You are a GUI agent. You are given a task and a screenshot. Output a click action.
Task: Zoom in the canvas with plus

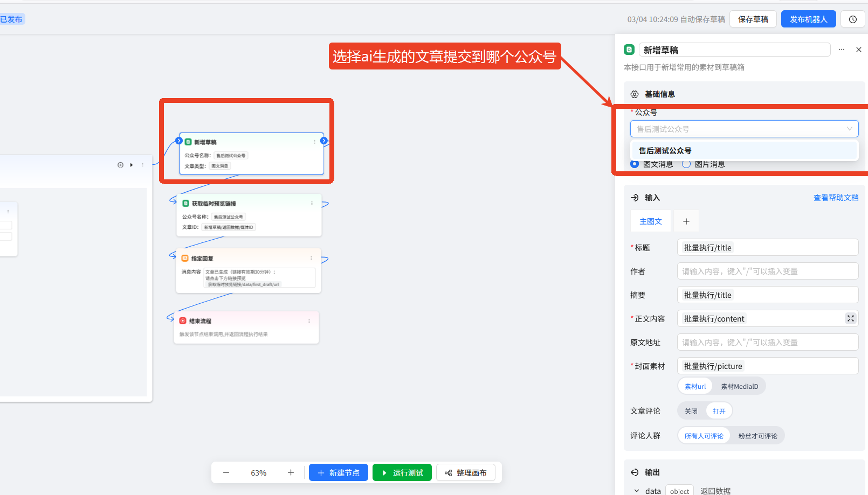point(291,472)
